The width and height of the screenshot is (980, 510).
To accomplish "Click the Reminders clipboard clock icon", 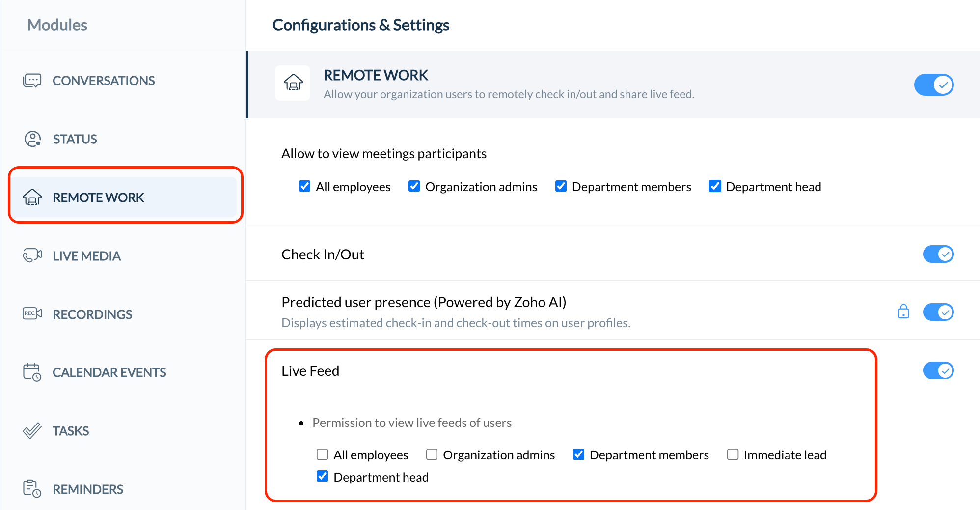I will [32, 489].
